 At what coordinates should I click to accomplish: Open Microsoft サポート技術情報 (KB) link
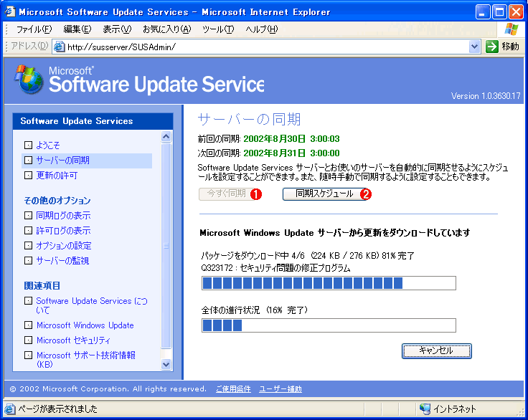(x=86, y=359)
